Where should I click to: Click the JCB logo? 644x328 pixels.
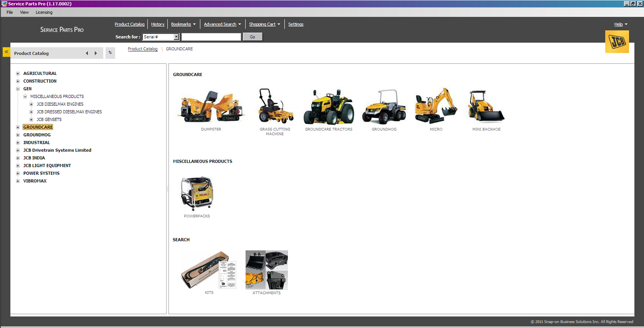pyautogui.click(x=617, y=42)
